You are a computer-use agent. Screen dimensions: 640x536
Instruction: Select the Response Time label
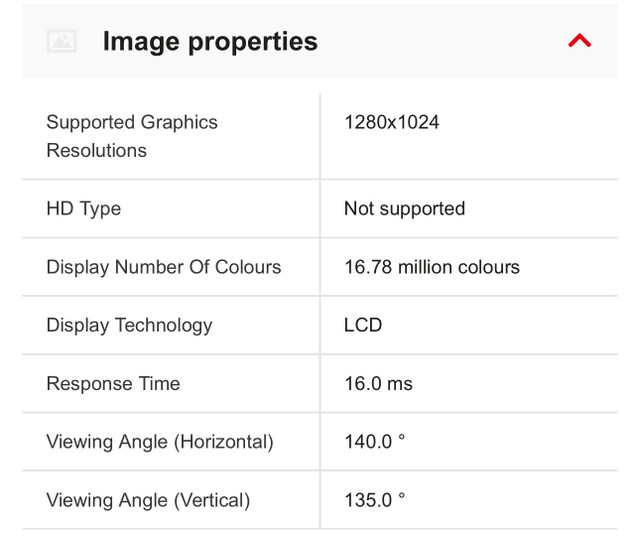(x=113, y=383)
